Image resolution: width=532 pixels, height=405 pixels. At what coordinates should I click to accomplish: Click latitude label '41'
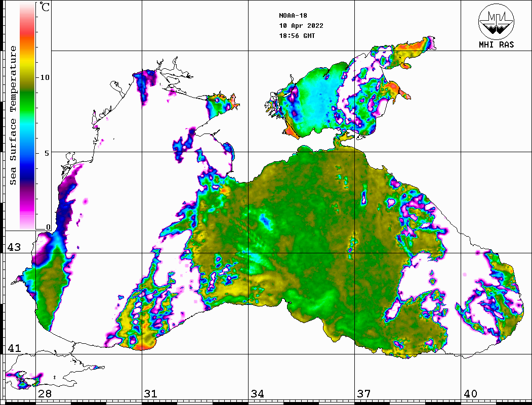click(14, 348)
